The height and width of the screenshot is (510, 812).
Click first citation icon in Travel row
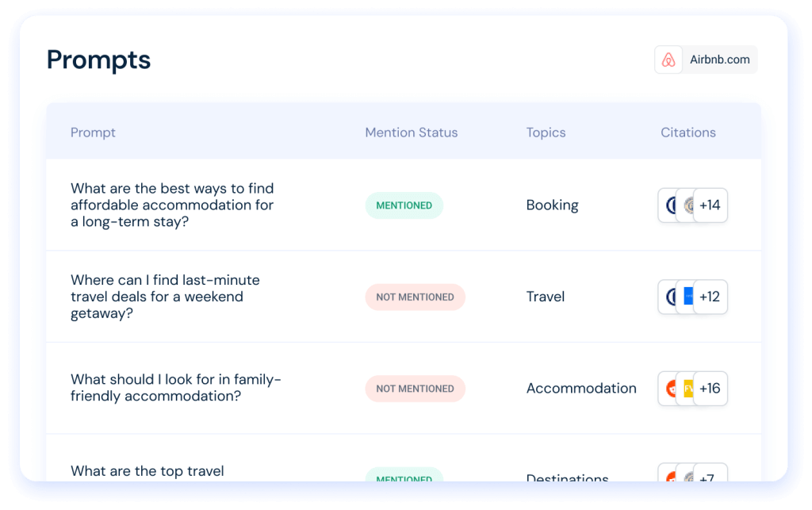(x=668, y=297)
